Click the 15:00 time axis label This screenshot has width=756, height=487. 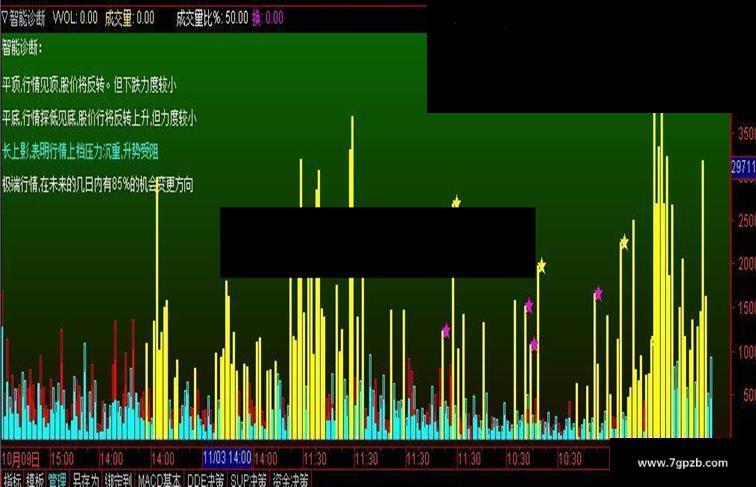click(62, 459)
